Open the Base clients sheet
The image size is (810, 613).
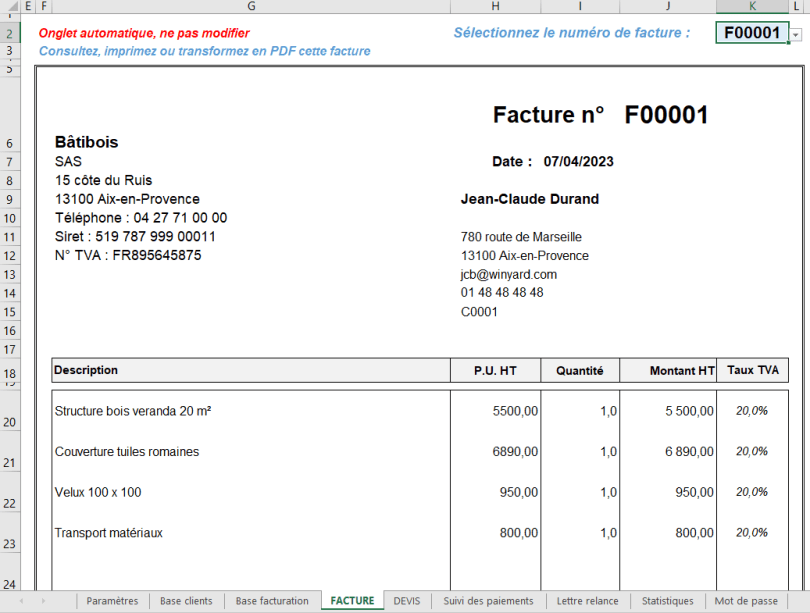(186, 601)
